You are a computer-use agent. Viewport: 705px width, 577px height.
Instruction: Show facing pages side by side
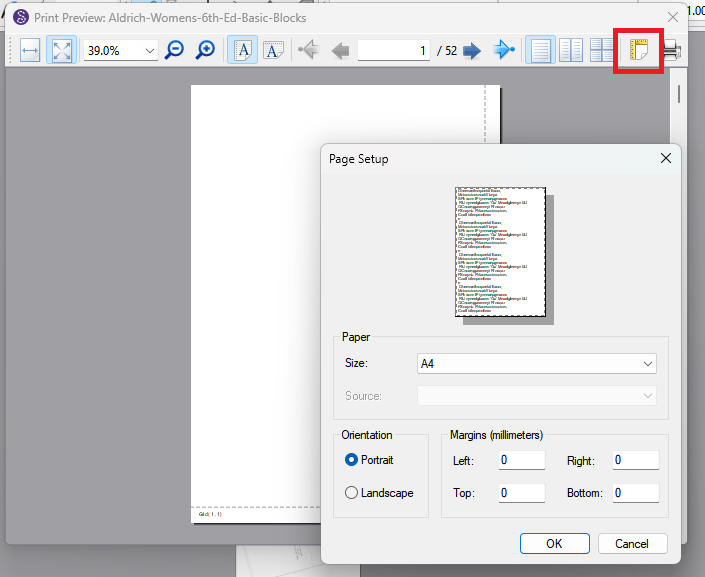click(x=571, y=50)
